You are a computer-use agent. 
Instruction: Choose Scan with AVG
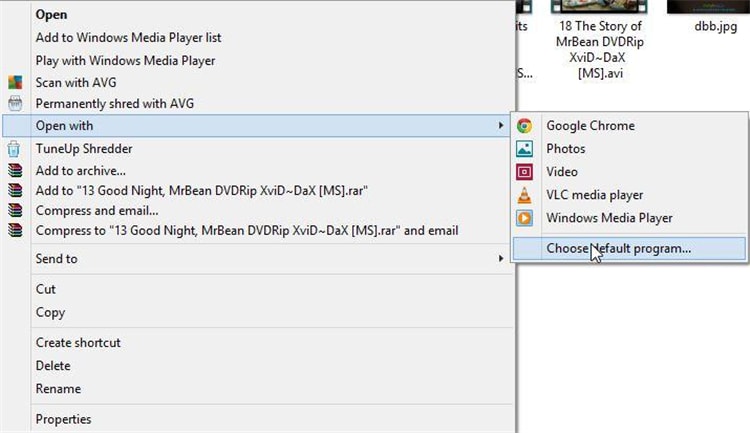pyautogui.click(x=76, y=82)
